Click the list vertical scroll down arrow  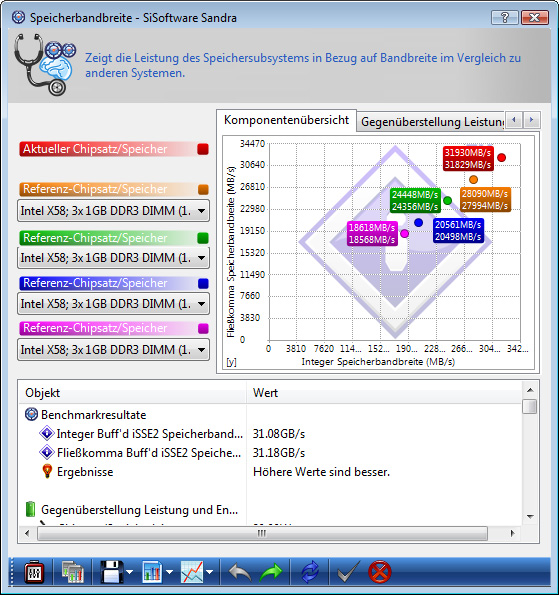[x=530, y=517]
